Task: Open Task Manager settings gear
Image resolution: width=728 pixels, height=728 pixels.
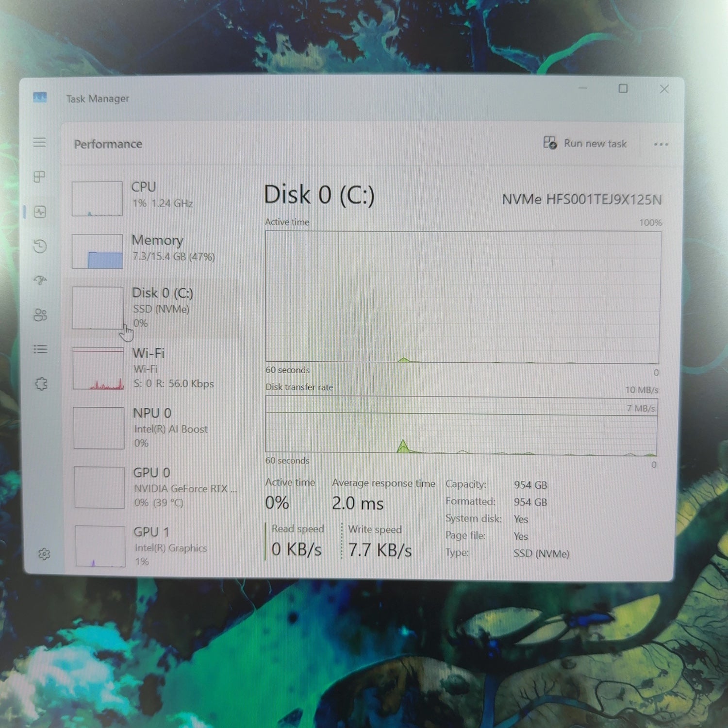Action: (44, 554)
